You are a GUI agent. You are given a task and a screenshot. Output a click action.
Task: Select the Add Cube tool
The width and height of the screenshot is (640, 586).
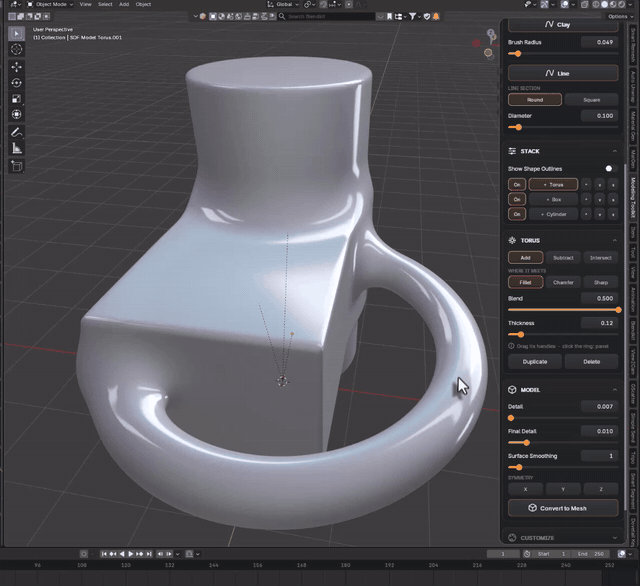[16, 166]
